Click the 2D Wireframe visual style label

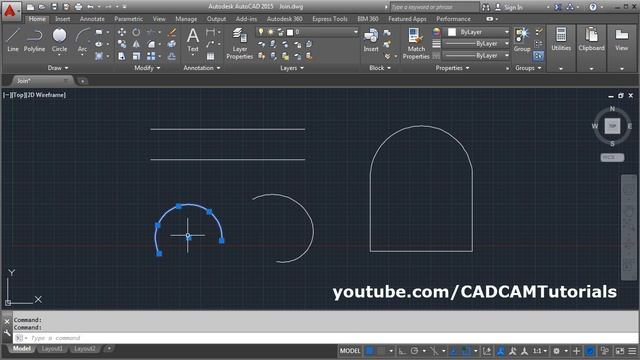(x=46, y=95)
